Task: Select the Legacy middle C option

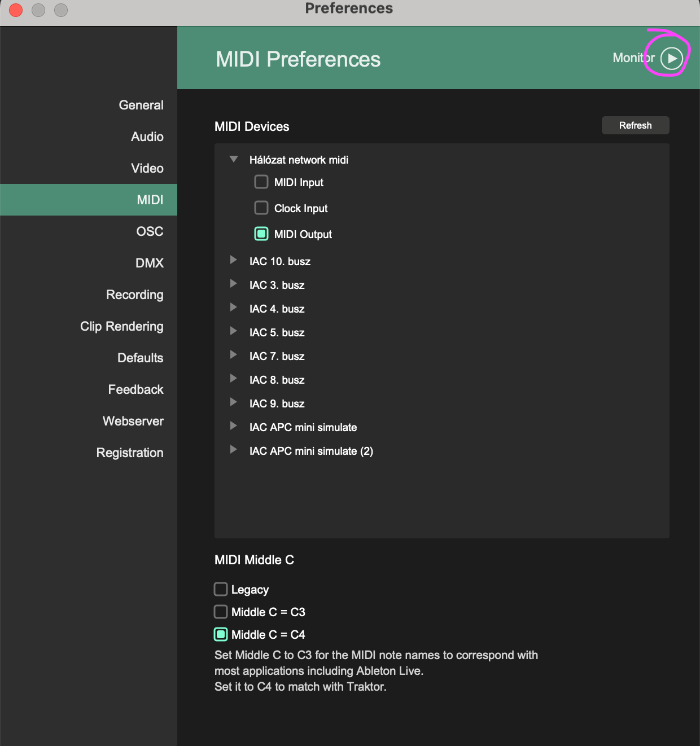Action: coord(221,589)
